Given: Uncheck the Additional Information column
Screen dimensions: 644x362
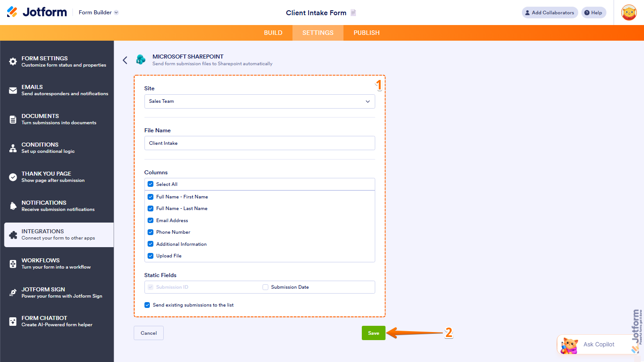Looking at the screenshot, I should tap(150, 244).
